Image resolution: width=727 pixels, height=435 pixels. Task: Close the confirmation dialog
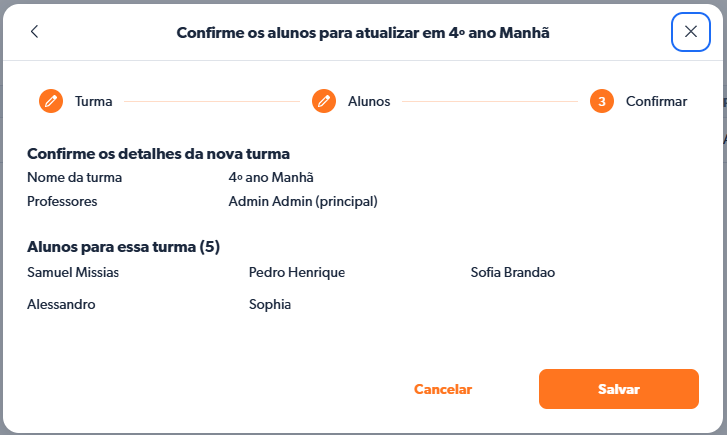click(x=690, y=32)
